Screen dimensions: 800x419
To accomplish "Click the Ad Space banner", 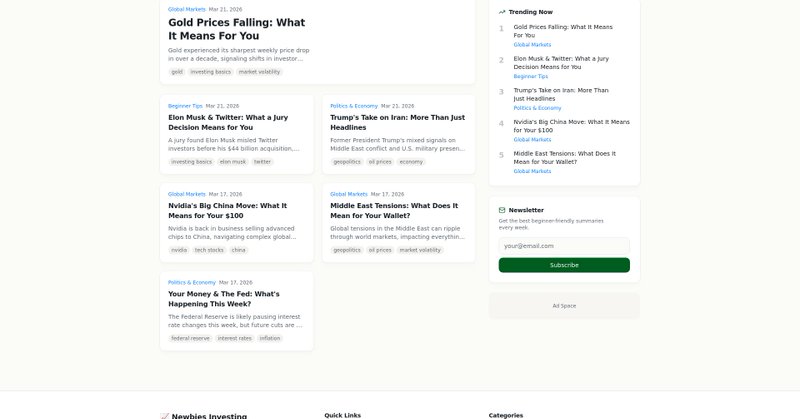I will (x=564, y=305).
